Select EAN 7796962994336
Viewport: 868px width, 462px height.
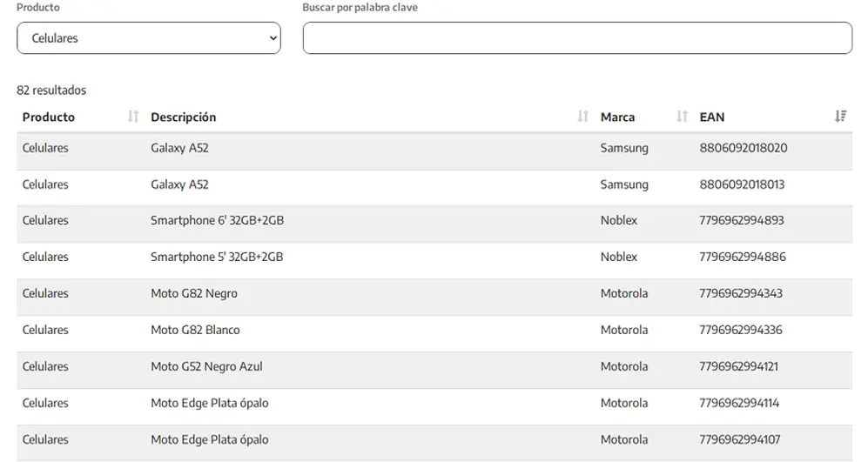click(x=741, y=330)
